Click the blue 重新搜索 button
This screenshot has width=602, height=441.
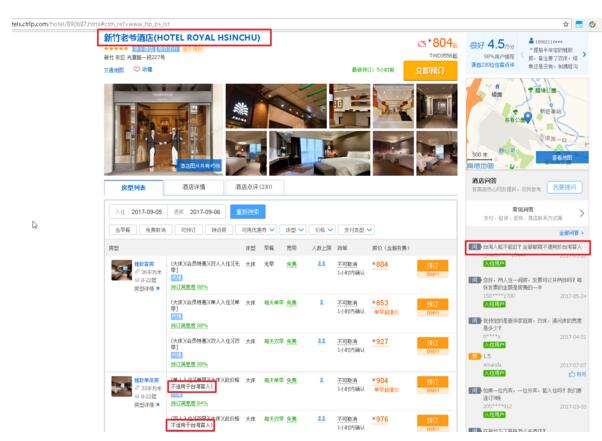coord(248,211)
